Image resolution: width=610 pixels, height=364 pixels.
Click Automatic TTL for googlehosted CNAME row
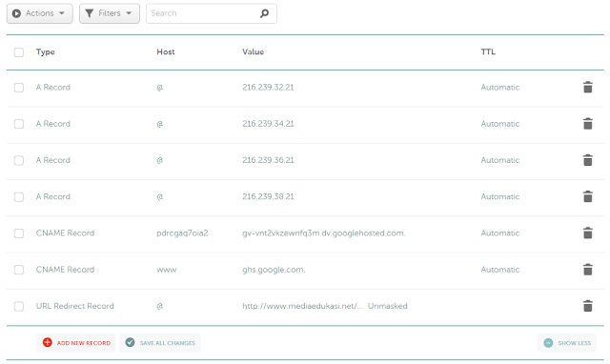pos(499,233)
